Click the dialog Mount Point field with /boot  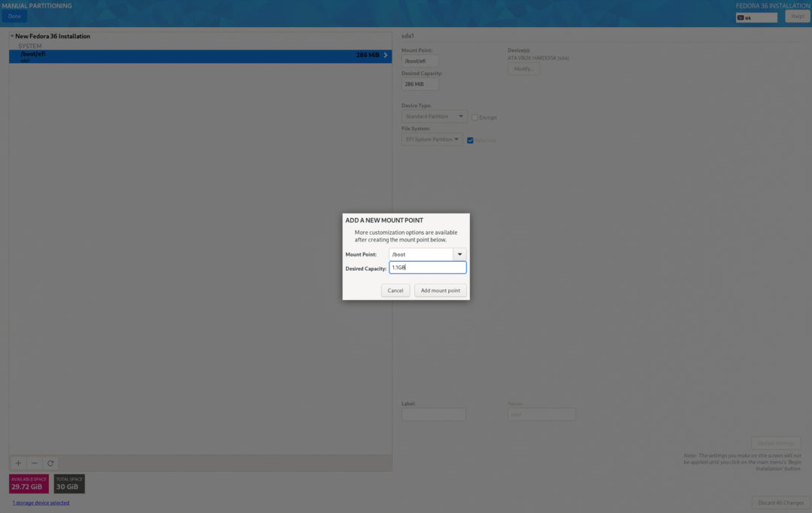click(421, 254)
